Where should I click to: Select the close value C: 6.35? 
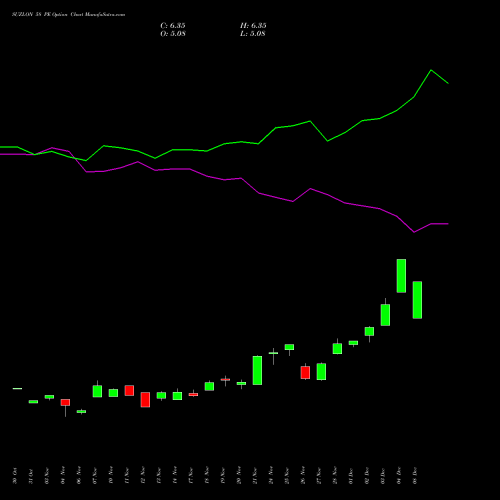[173, 26]
